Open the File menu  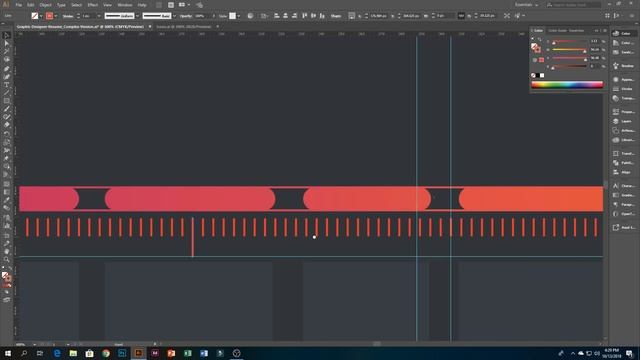[x=19, y=5]
